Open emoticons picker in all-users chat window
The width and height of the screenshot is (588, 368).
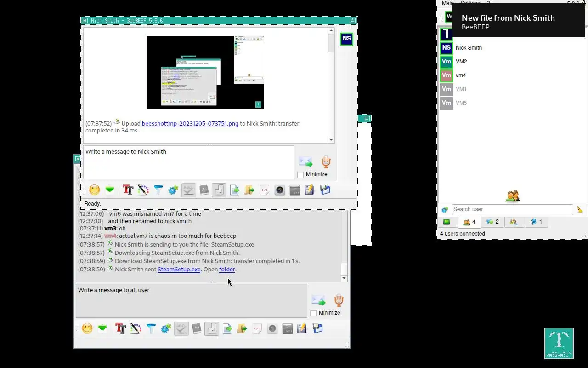coord(87,328)
